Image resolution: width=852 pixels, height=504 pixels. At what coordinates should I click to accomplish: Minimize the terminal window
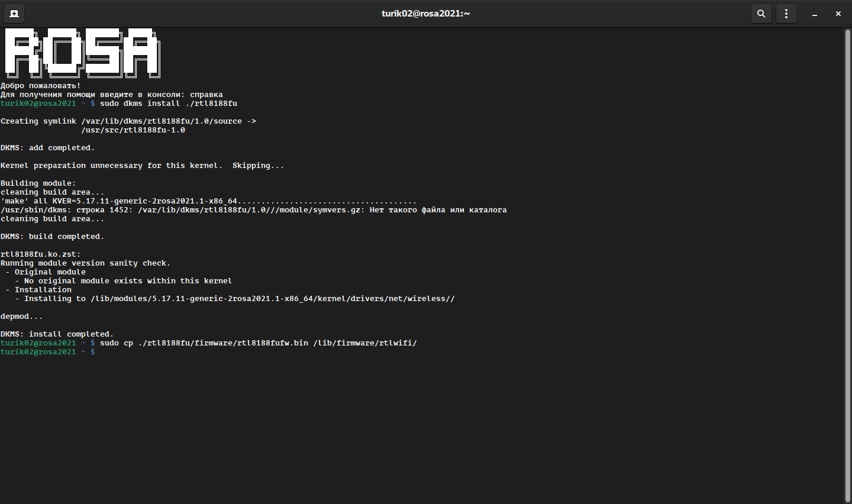tap(815, 14)
